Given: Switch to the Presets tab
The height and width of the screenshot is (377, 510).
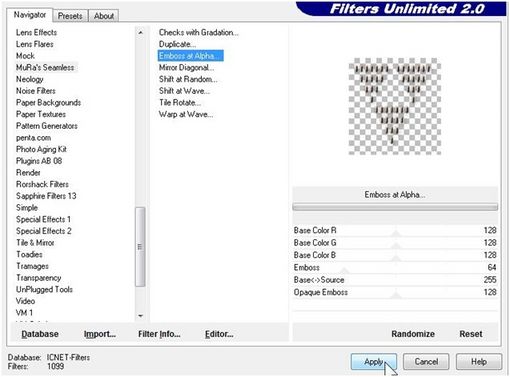Looking at the screenshot, I should click(70, 16).
